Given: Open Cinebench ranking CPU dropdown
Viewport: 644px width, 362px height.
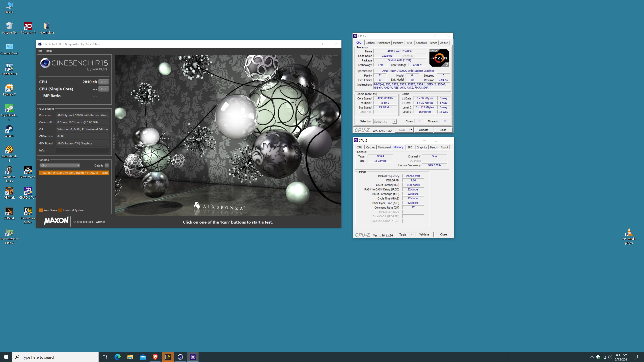Looking at the screenshot, I should [60, 165].
